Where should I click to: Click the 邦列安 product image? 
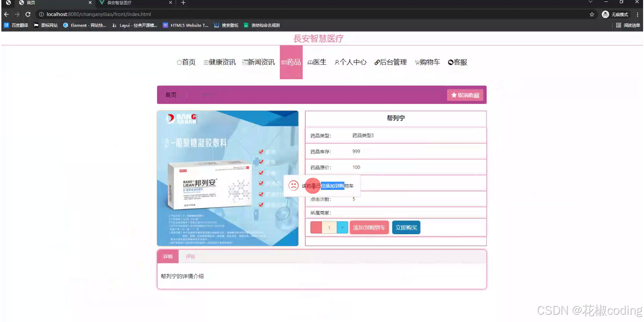tap(228, 178)
